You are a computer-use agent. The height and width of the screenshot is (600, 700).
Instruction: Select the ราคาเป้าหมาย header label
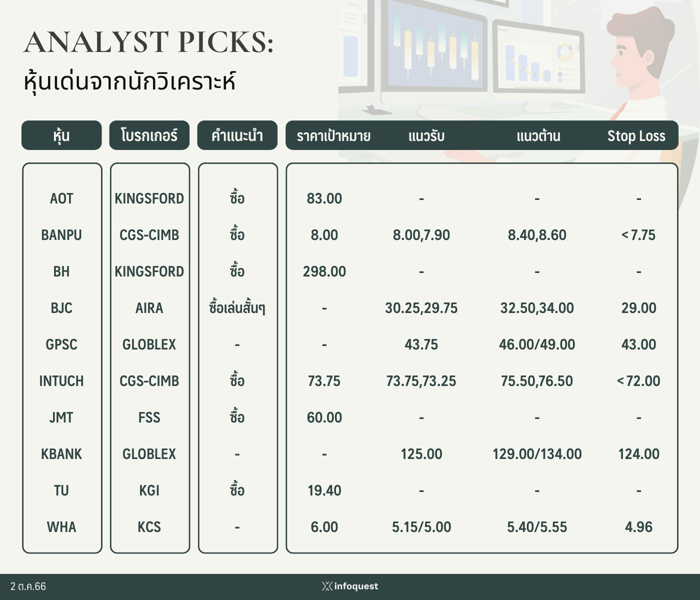click(333, 136)
